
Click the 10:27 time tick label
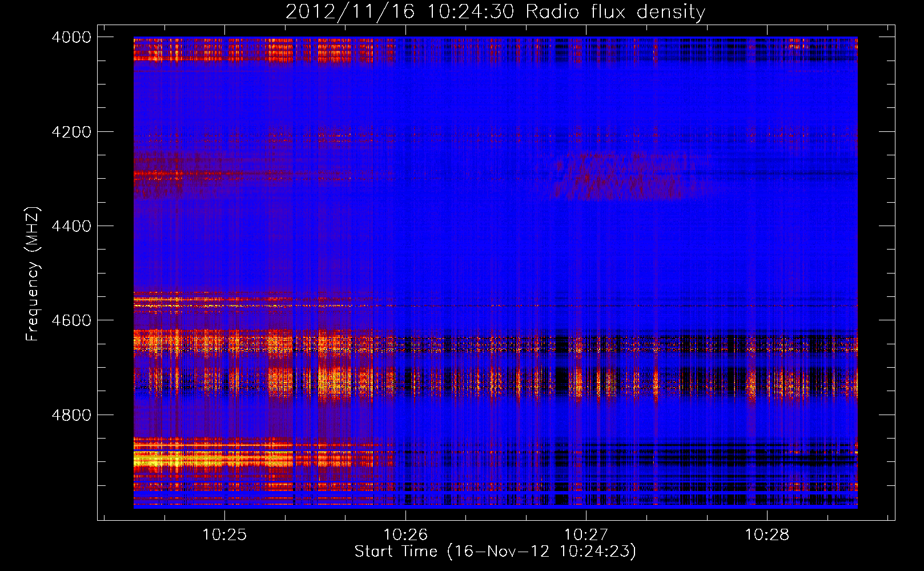[x=586, y=534]
